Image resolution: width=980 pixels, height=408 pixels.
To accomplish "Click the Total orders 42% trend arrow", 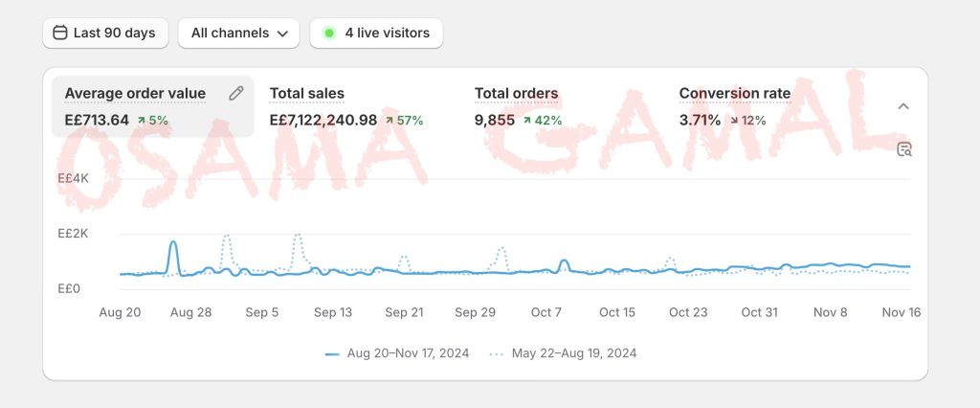I will [527, 121].
